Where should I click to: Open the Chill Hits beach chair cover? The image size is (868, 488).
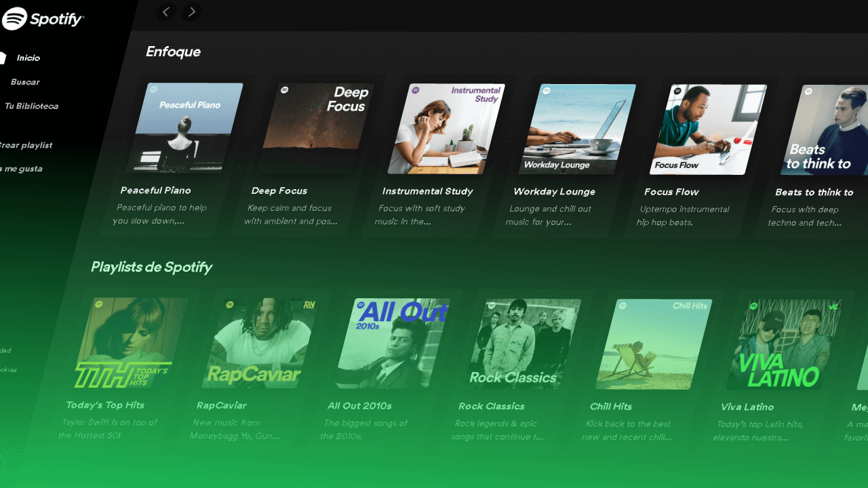click(654, 344)
